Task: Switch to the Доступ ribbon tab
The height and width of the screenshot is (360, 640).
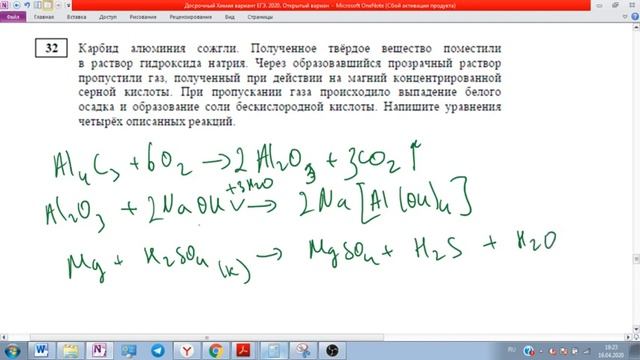Action: [x=108, y=17]
